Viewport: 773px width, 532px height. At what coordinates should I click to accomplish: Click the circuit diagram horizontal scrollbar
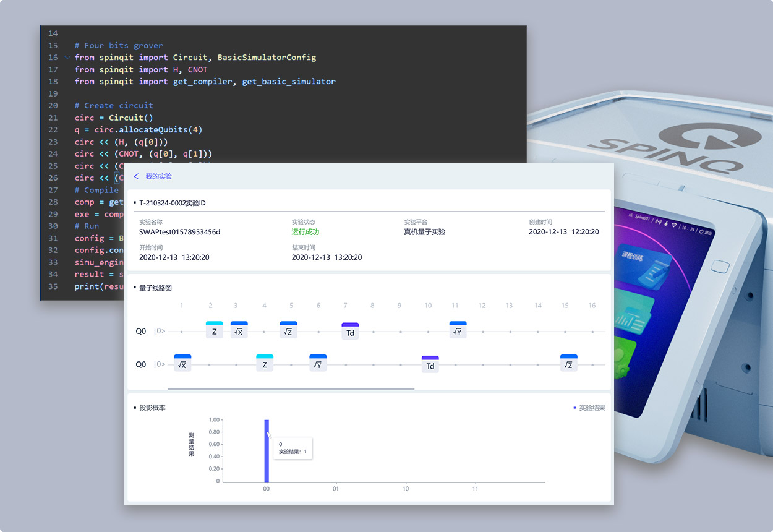pos(291,389)
